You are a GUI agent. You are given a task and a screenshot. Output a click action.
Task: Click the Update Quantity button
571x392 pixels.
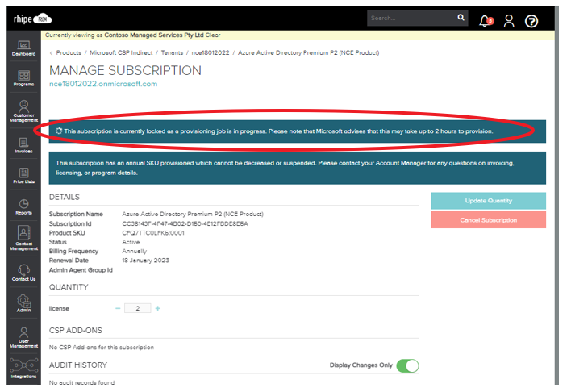click(489, 201)
